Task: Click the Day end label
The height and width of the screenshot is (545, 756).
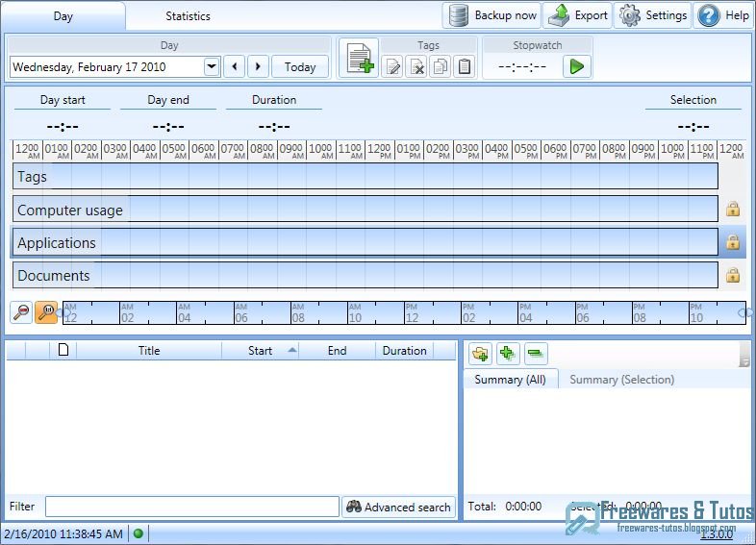Action: point(168,100)
